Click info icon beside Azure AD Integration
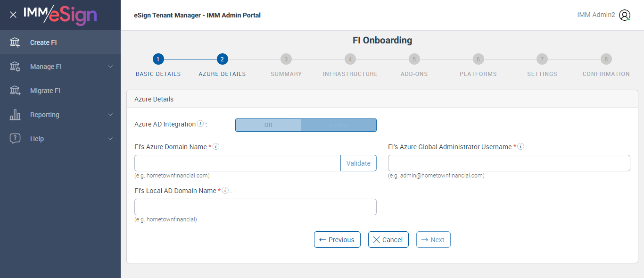 (x=200, y=124)
